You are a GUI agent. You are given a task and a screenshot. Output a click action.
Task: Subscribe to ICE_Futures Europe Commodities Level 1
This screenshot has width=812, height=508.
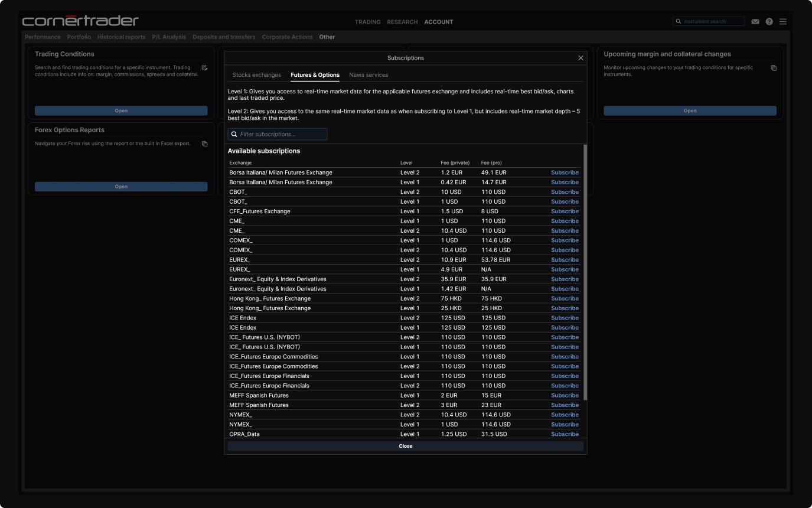565,357
